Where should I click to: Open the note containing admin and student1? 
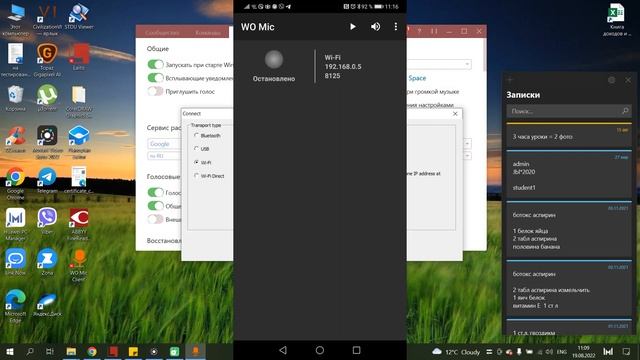(x=569, y=174)
